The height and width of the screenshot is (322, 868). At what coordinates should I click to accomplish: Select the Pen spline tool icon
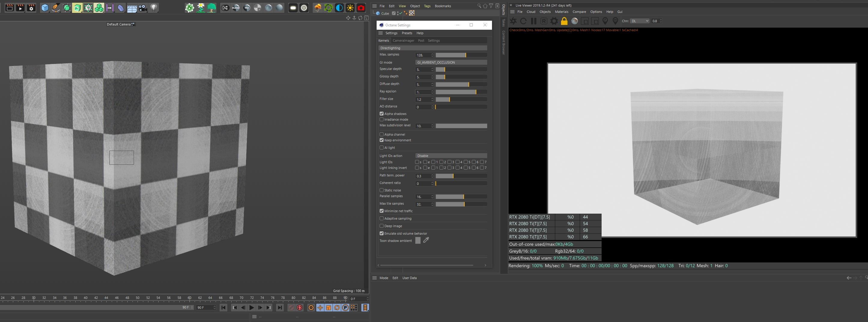(56, 8)
